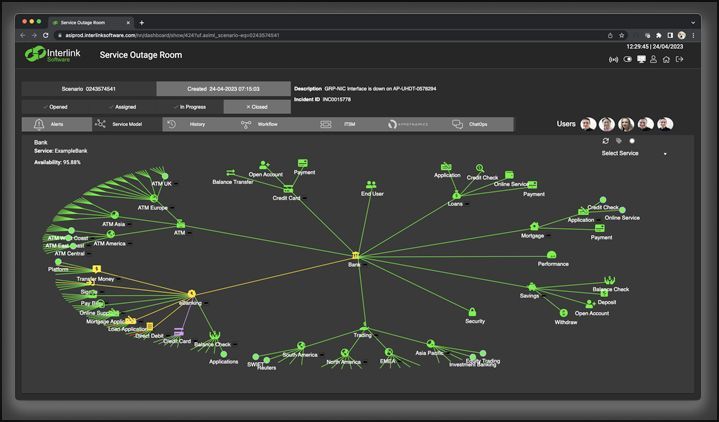
Task: Select the yellow eBanking node
Action: pos(192,294)
